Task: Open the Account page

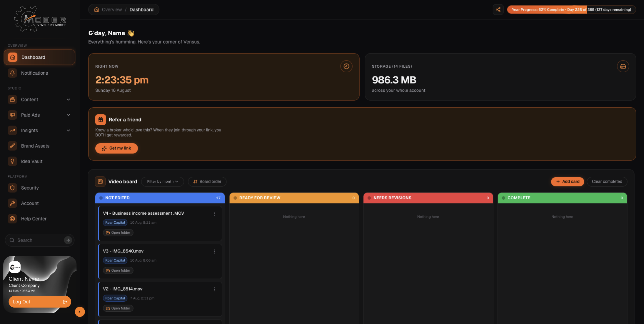Action: click(39, 203)
